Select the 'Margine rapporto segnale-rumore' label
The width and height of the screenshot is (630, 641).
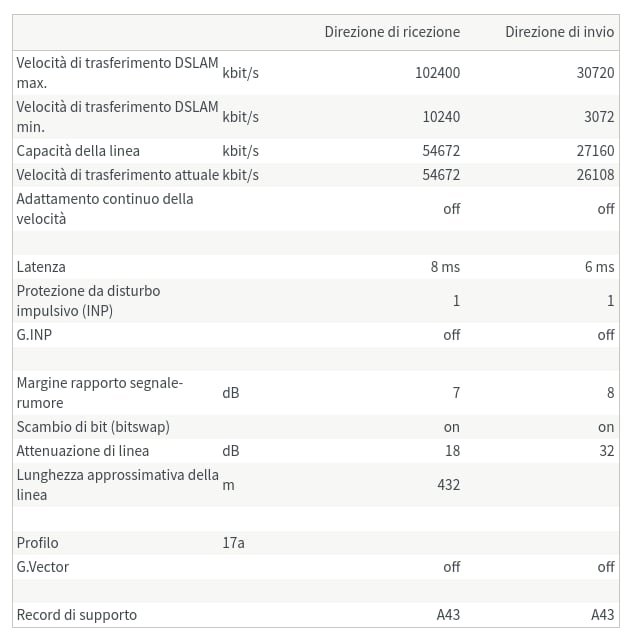point(100,393)
